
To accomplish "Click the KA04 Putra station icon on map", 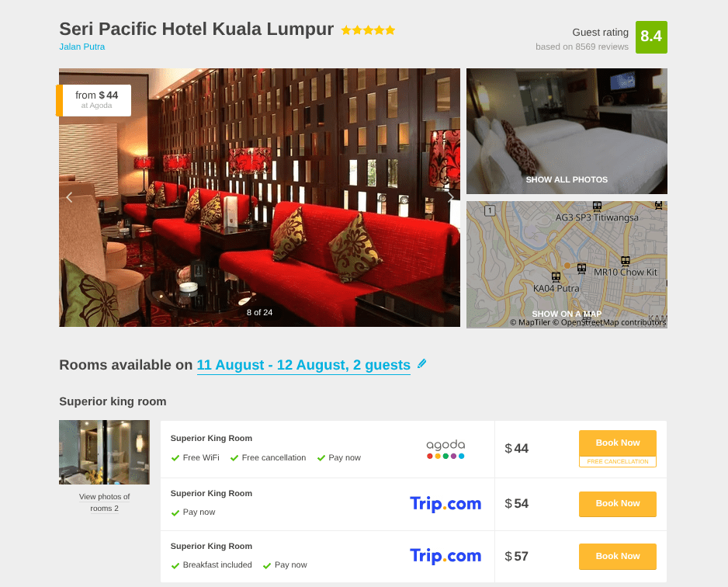I will pos(556,277).
